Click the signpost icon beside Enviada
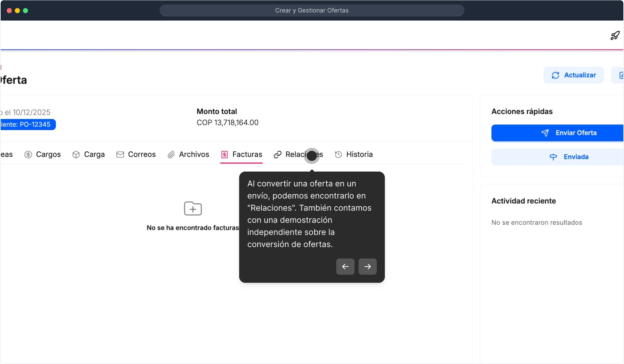 (x=553, y=157)
